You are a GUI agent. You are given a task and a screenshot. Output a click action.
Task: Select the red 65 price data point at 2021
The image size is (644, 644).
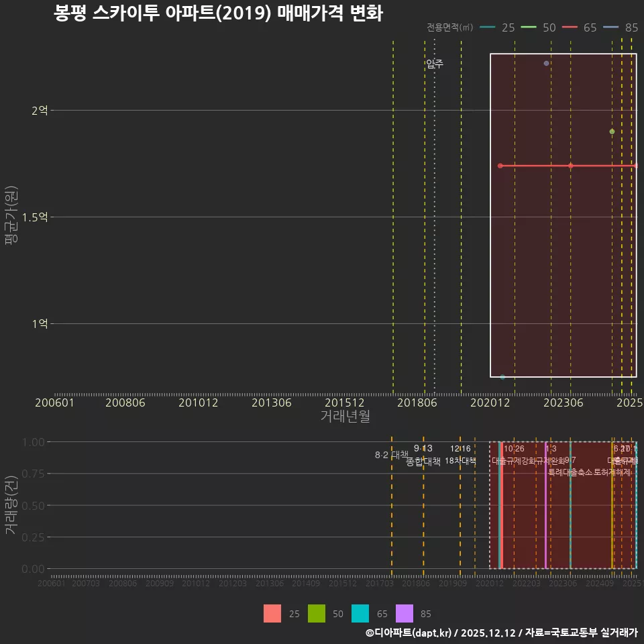pos(500,164)
